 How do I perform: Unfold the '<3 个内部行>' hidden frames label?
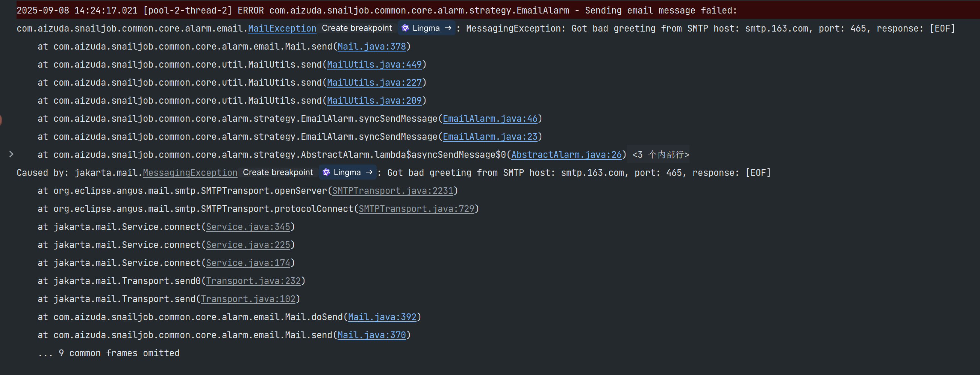(x=660, y=155)
